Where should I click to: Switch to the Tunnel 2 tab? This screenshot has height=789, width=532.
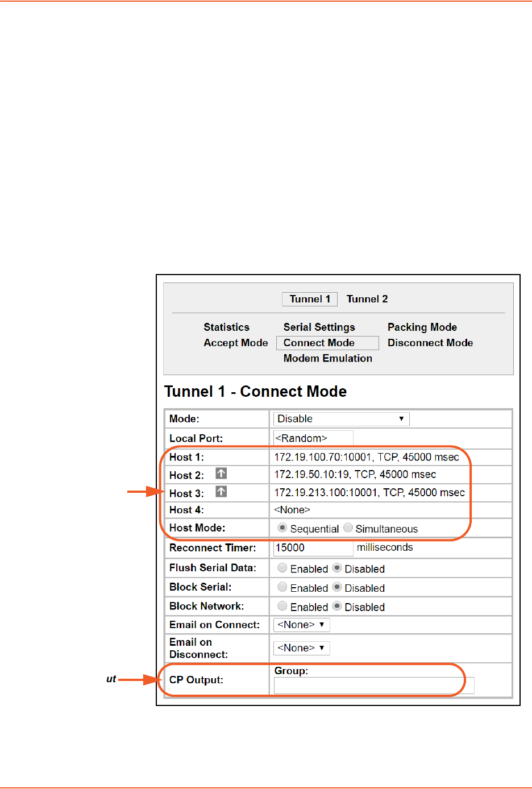367,299
